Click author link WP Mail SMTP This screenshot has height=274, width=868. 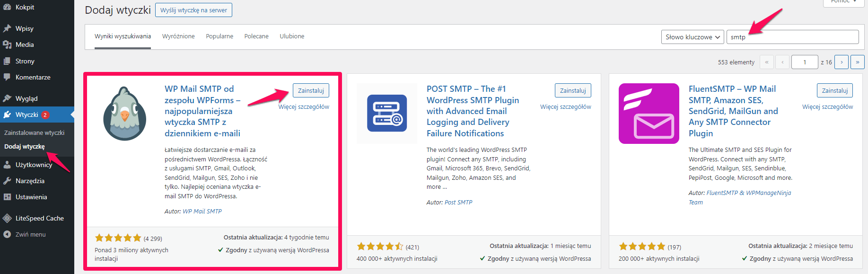(202, 212)
